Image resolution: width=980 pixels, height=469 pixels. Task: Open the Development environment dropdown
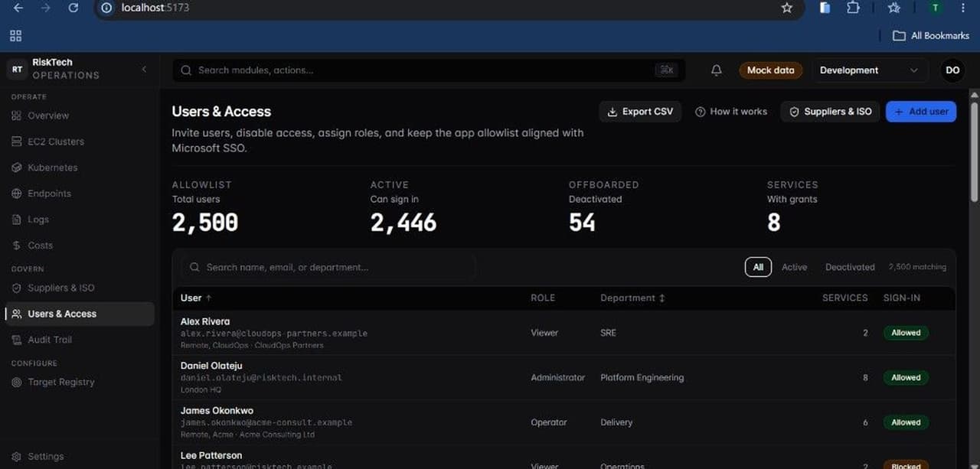point(870,70)
